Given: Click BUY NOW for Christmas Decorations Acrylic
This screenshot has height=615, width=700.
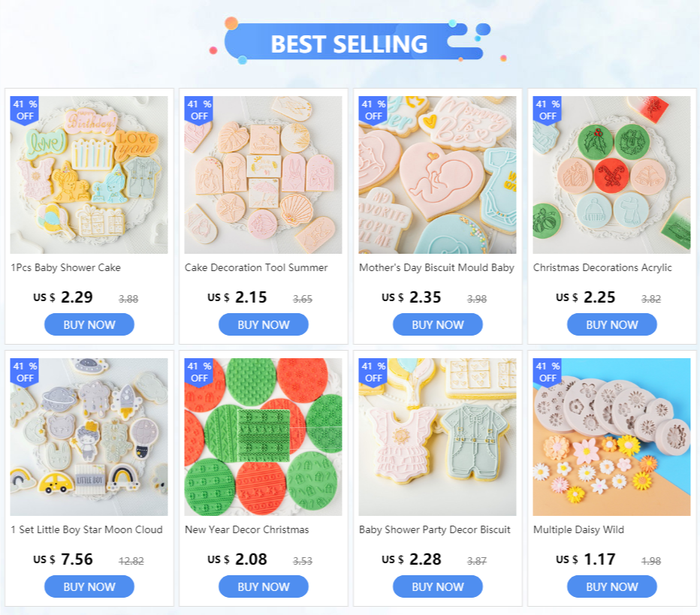Looking at the screenshot, I should point(611,324).
